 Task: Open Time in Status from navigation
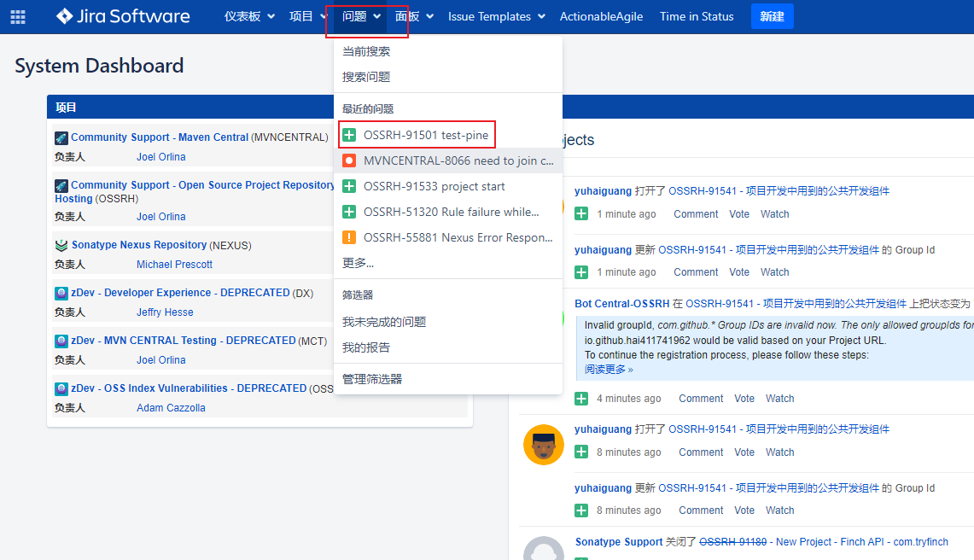tap(697, 16)
